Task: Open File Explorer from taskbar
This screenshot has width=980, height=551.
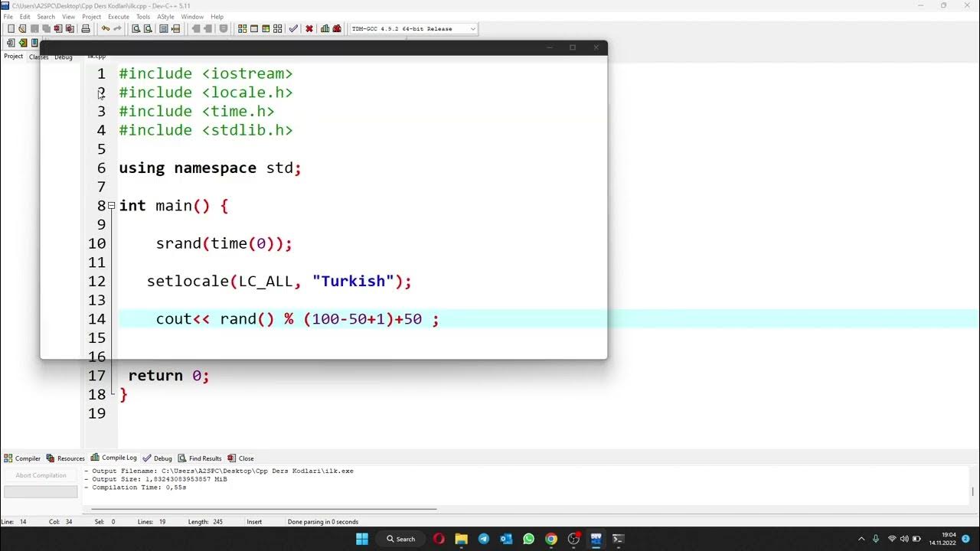Action: pyautogui.click(x=461, y=539)
